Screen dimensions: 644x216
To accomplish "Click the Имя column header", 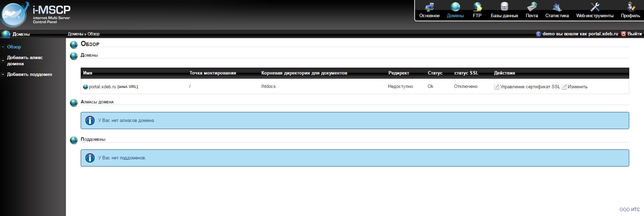I will pyautogui.click(x=88, y=73).
